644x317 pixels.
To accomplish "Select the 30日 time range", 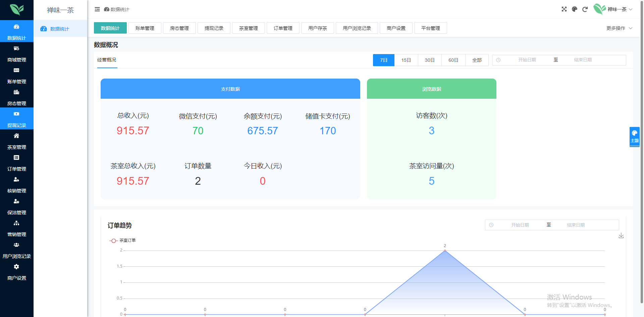I will click(430, 60).
